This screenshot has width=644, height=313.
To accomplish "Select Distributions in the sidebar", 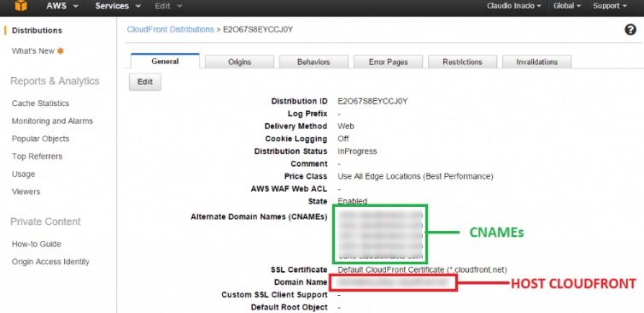I will pyautogui.click(x=37, y=31).
